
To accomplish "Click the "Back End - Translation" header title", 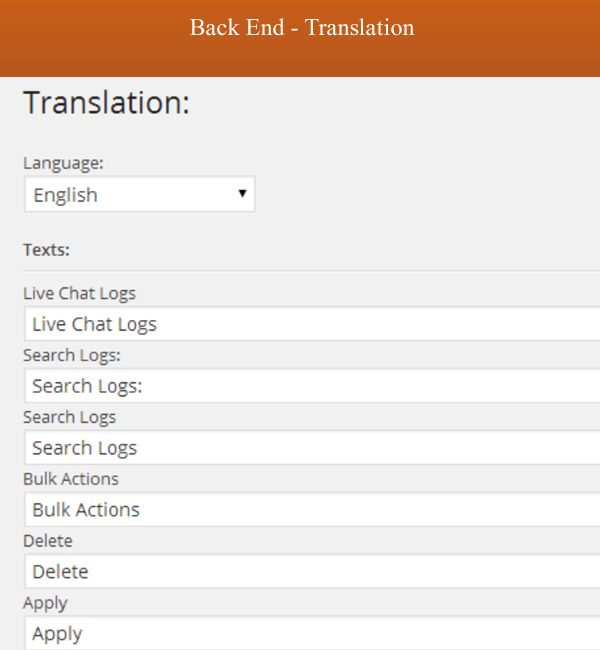I will click(302, 27).
